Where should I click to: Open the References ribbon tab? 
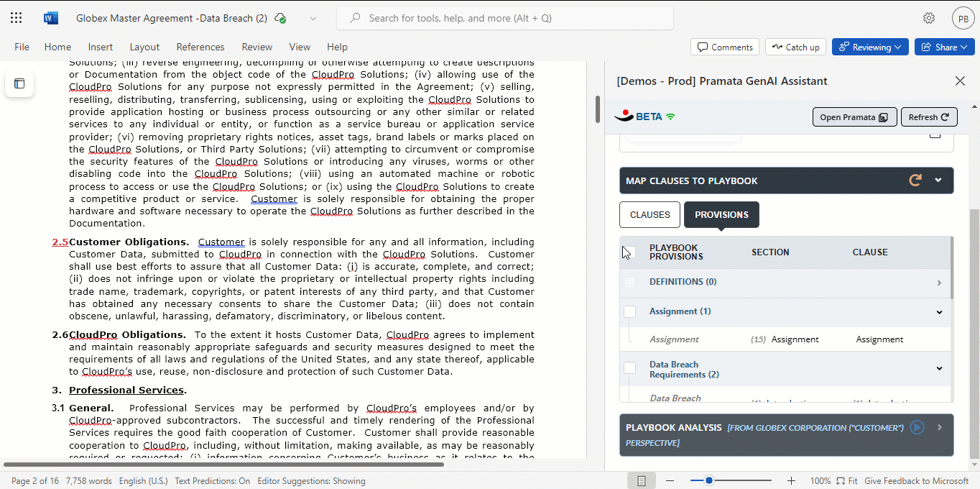pos(200,47)
